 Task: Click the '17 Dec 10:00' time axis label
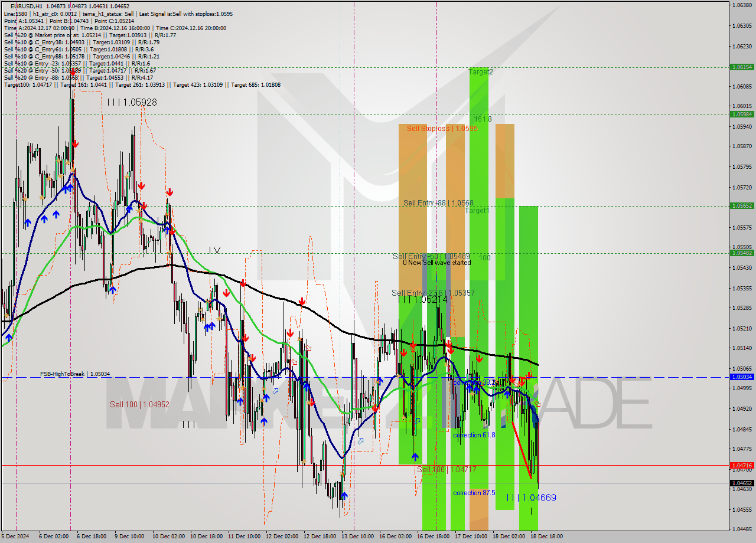coord(471,537)
